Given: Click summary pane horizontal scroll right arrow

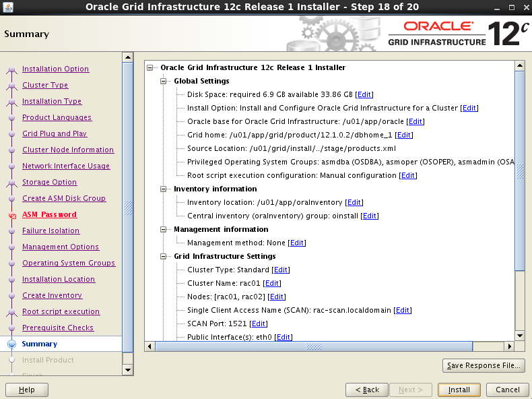Looking at the screenshot, I should click(x=509, y=346).
